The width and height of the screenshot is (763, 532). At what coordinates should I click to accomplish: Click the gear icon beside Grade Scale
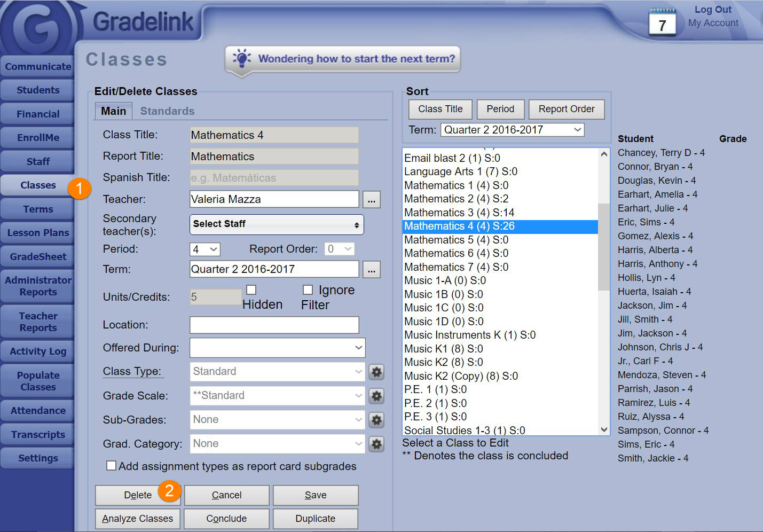[376, 396]
